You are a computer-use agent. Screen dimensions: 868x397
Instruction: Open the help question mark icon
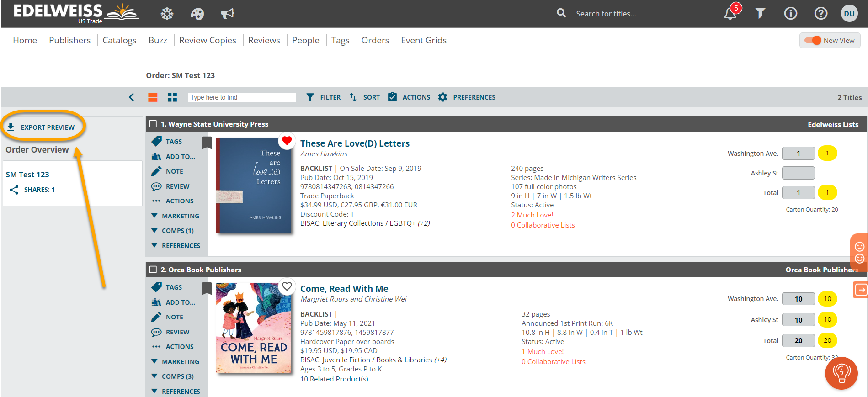821,13
